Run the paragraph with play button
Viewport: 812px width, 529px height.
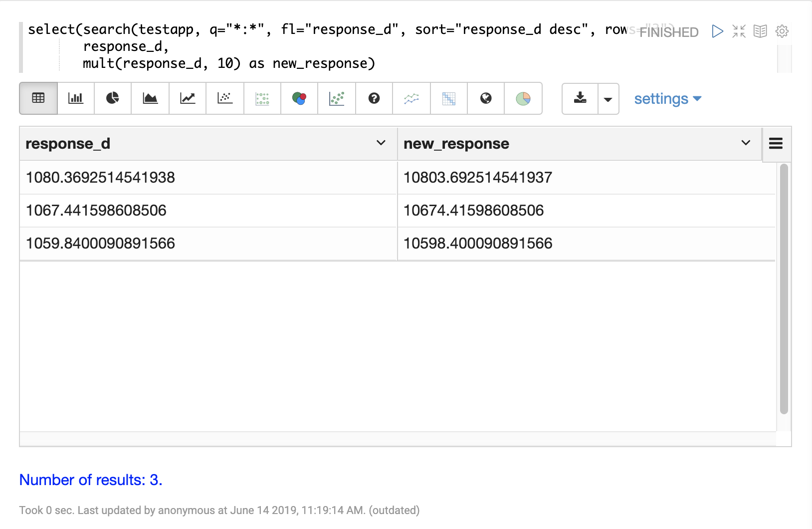tap(717, 31)
